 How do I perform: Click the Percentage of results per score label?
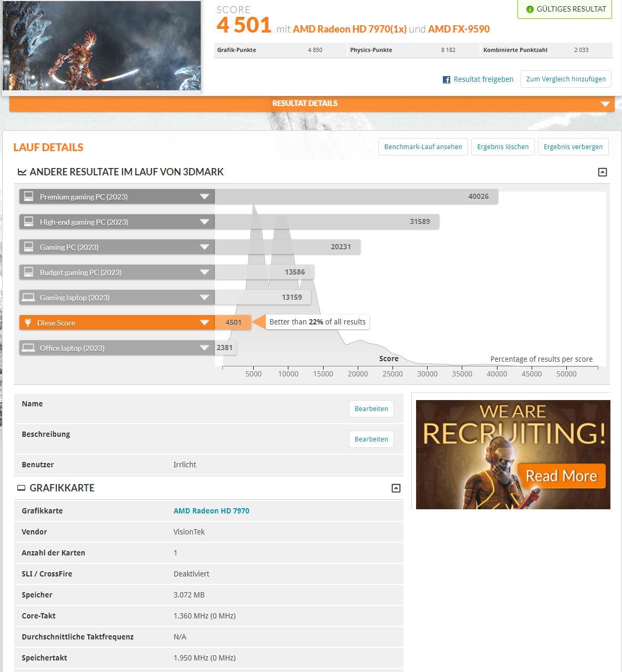(541, 359)
